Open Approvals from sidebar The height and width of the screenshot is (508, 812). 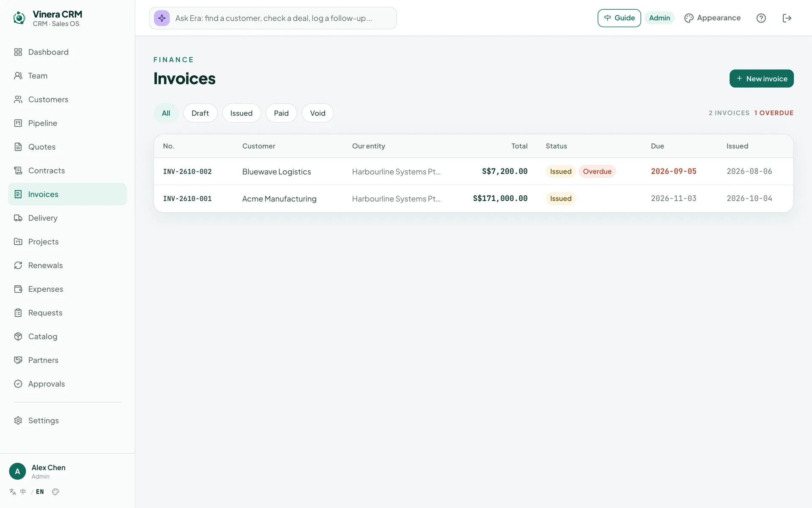pyautogui.click(x=67, y=384)
